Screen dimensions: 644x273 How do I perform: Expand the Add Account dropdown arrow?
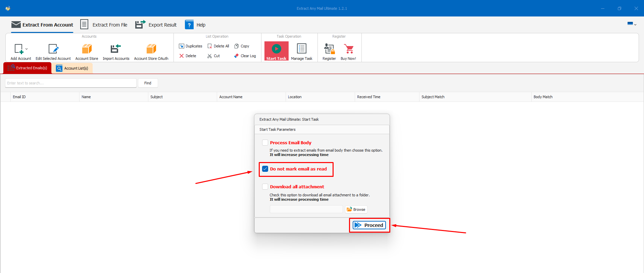click(27, 49)
